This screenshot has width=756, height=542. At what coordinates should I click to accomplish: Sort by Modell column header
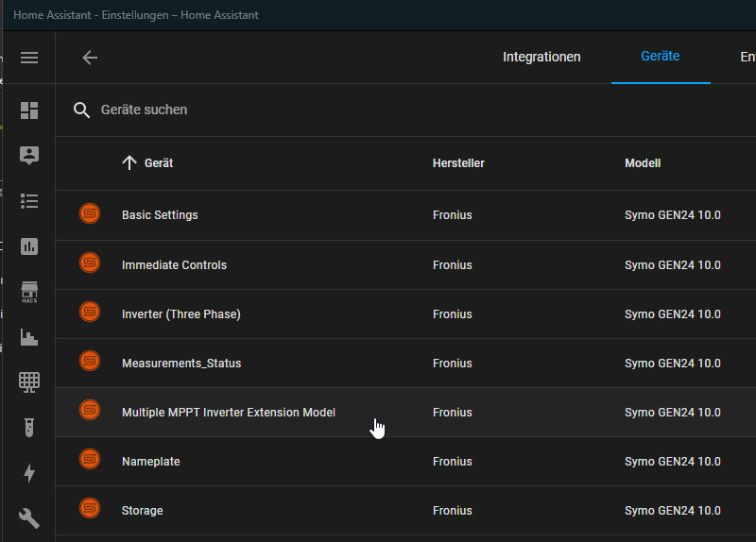coord(643,163)
